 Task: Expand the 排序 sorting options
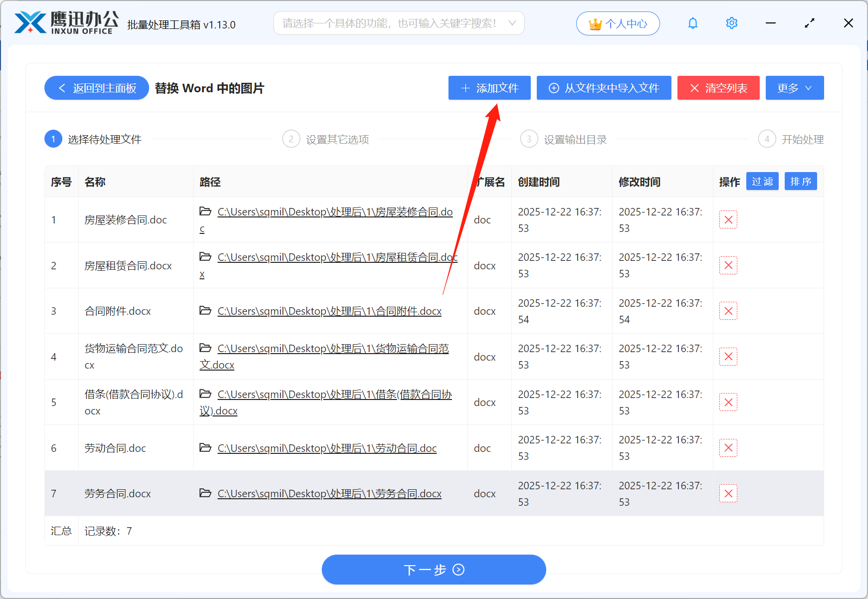(800, 181)
